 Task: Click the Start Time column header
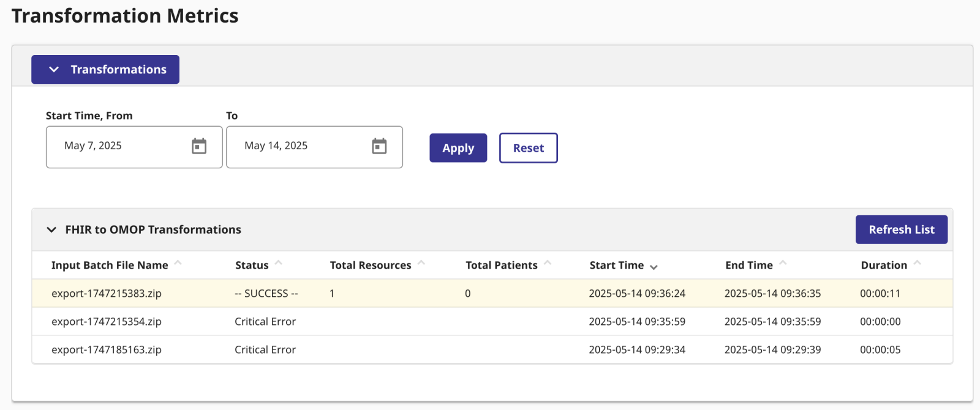coord(616,266)
